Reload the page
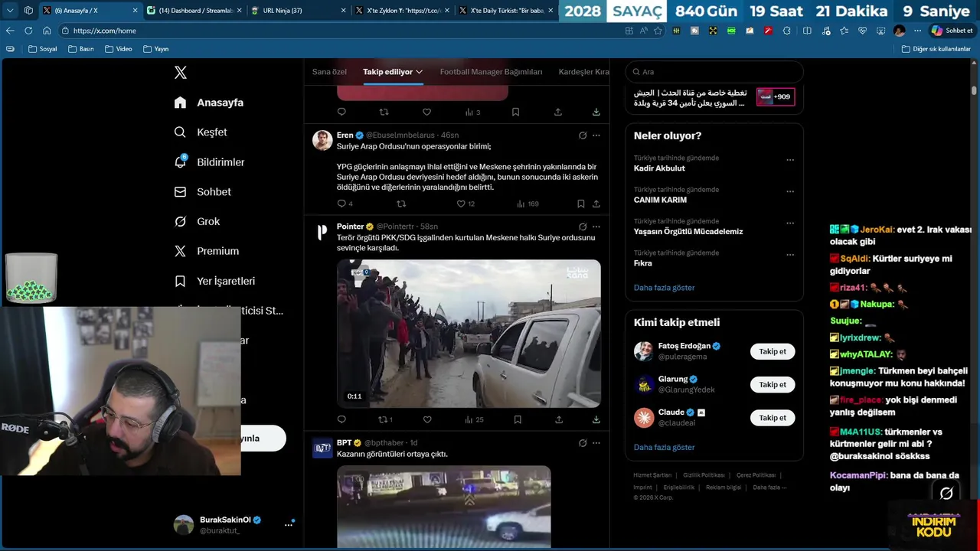The width and height of the screenshot is (980, 551). click(28, 31)
